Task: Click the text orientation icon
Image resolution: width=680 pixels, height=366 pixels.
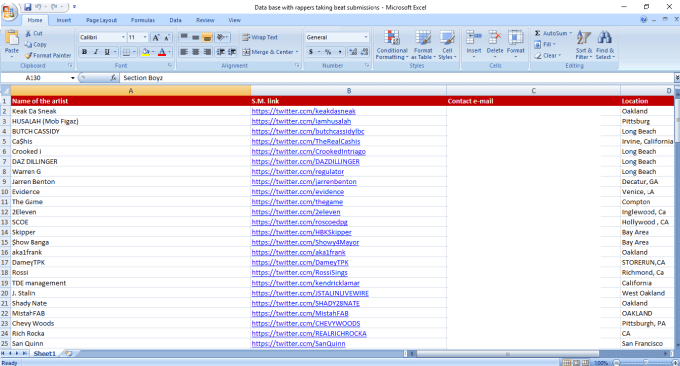Action: coord(222,37)
